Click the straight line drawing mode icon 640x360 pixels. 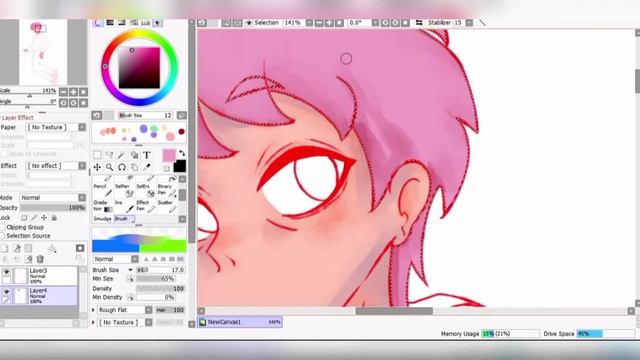click(x=482, y=23)
